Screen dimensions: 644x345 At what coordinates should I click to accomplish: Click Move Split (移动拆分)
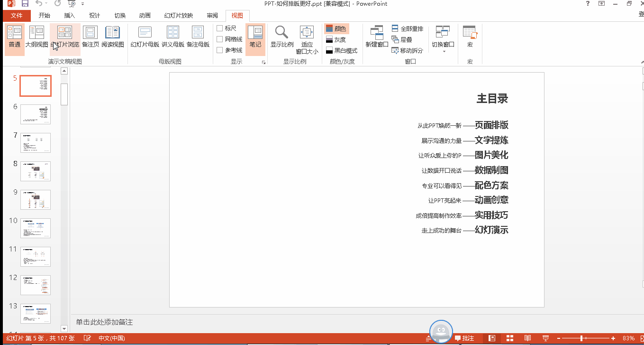(408, 50)
